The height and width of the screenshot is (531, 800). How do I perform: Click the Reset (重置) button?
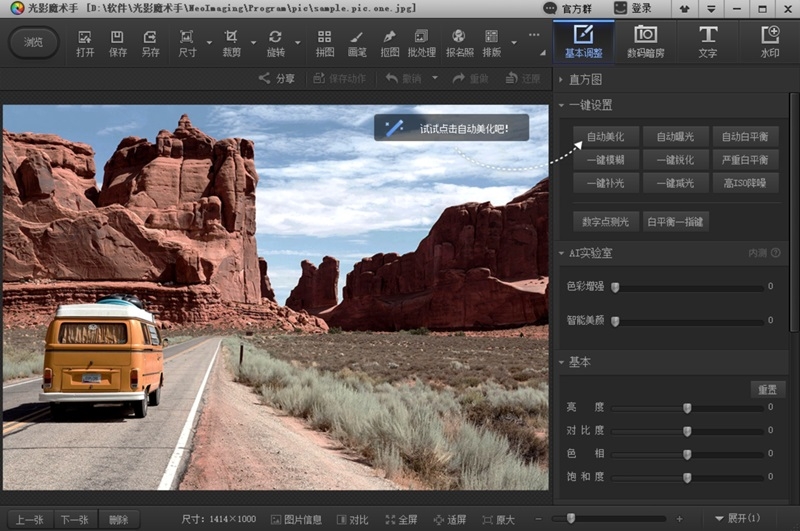[x=767, y=389]
